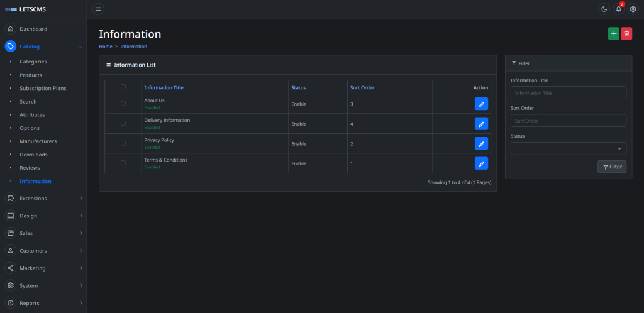
Task: Open Search in the Catalog menu
Action: coord(28,101)
